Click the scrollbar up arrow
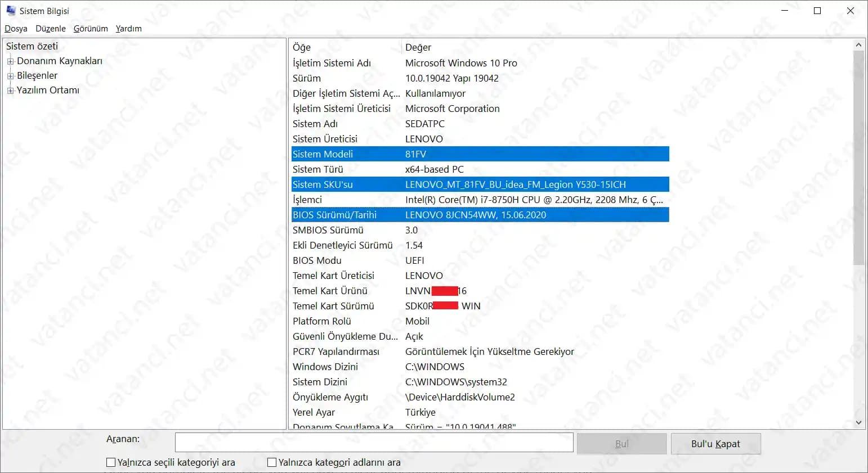This screenshot has height=473, width=868. (858, 45)
